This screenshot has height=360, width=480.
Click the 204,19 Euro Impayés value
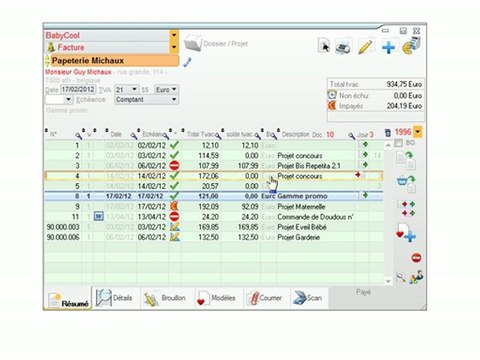tap(404, 106)
